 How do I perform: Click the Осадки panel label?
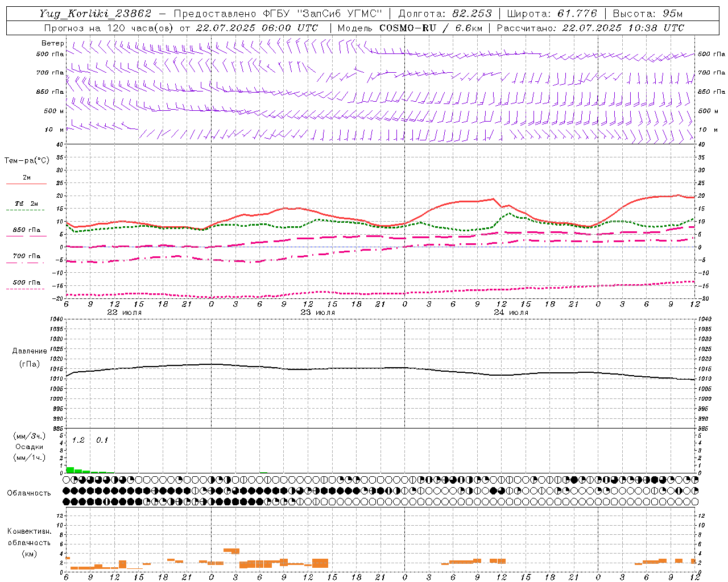tap(29, 447)
